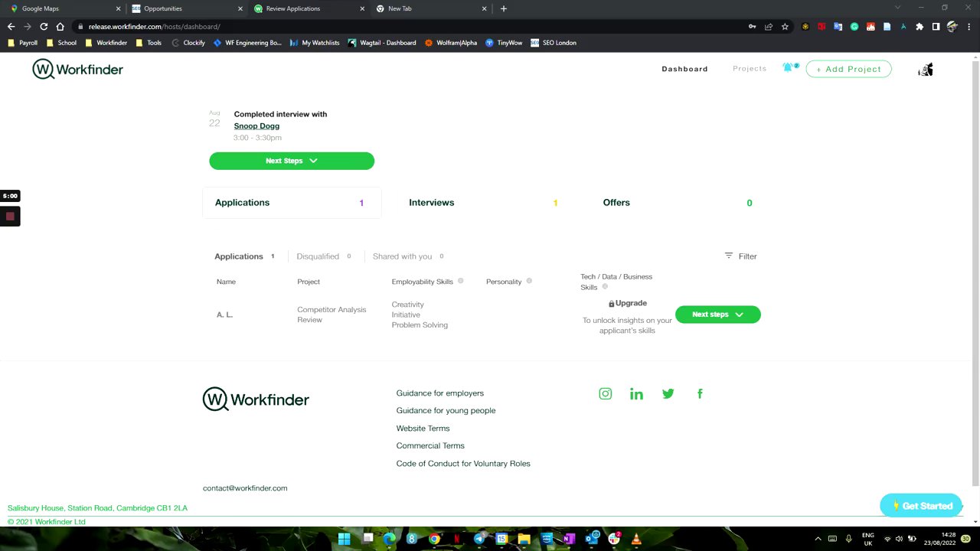Click the Workfinder logo in the header

point(77,70)
